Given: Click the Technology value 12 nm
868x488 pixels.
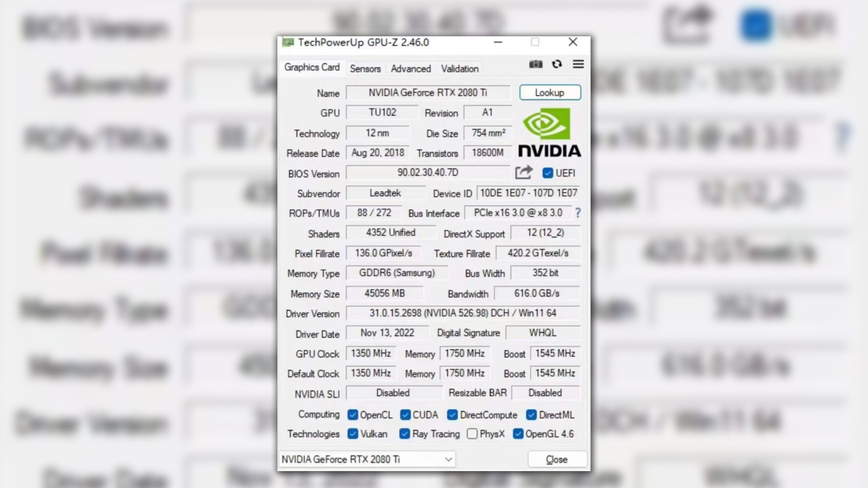Looking at the screenshot, I should pos(377,133).
